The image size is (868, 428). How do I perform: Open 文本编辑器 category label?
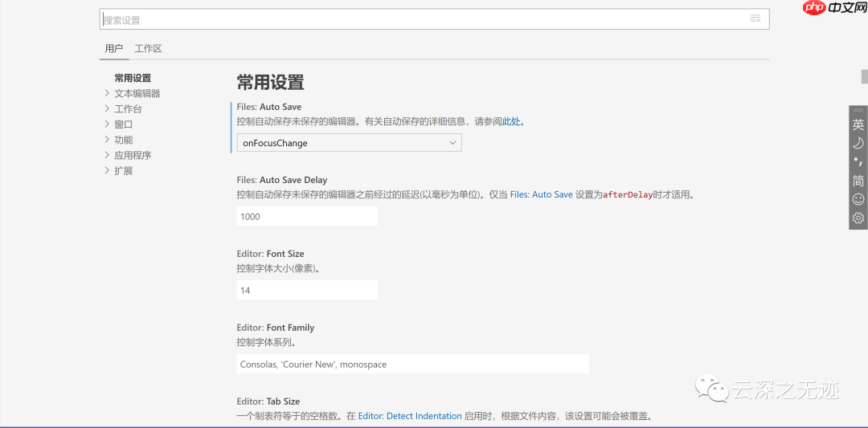click(137, 93)
